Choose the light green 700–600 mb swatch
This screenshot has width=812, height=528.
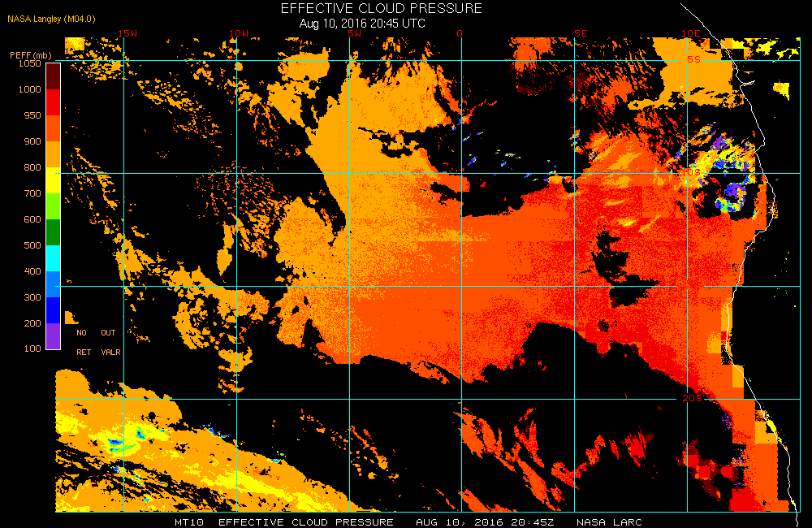click(54, 206)
